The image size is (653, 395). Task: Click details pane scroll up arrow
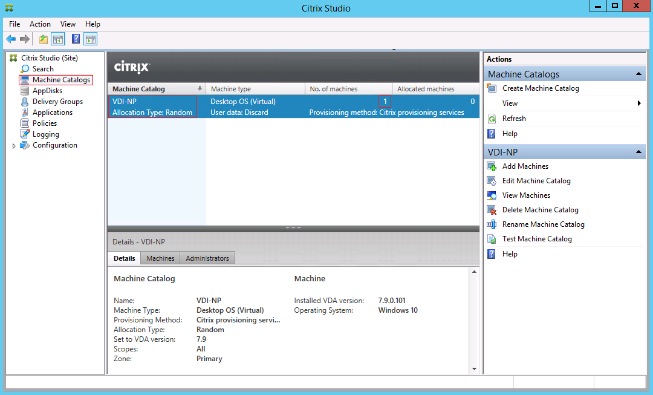pos(474,272)
